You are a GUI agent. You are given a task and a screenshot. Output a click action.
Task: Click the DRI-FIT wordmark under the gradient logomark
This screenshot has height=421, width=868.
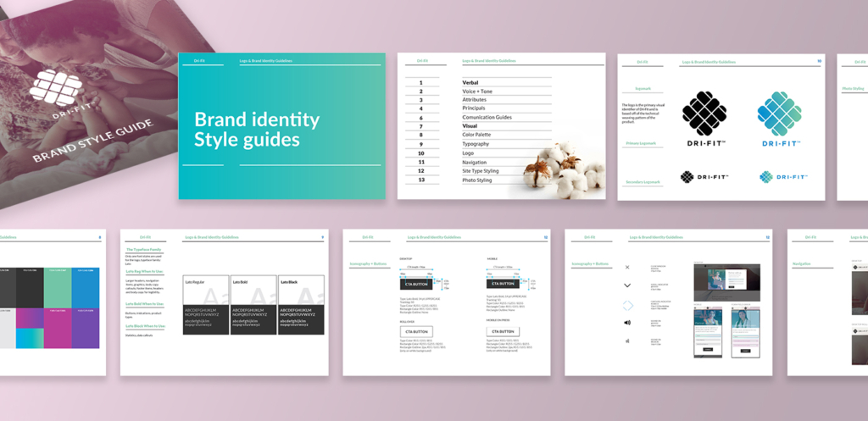(x=781, y=143)
